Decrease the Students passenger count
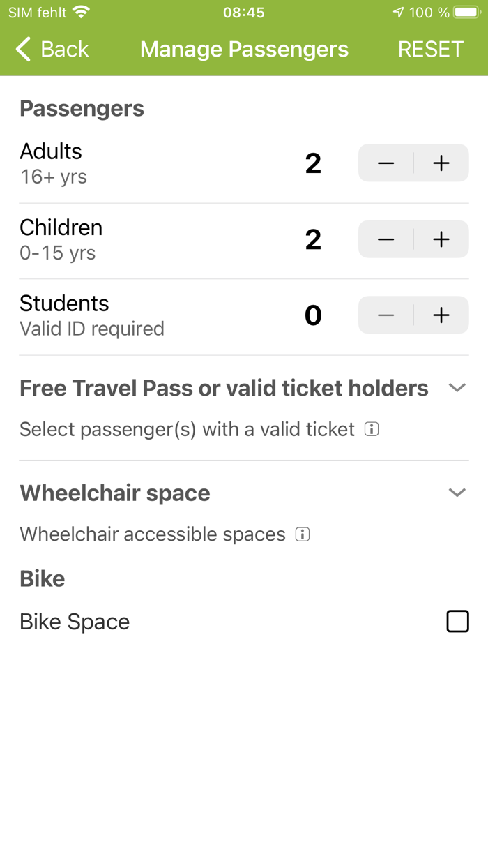488x868 pixels. (385, 315)
